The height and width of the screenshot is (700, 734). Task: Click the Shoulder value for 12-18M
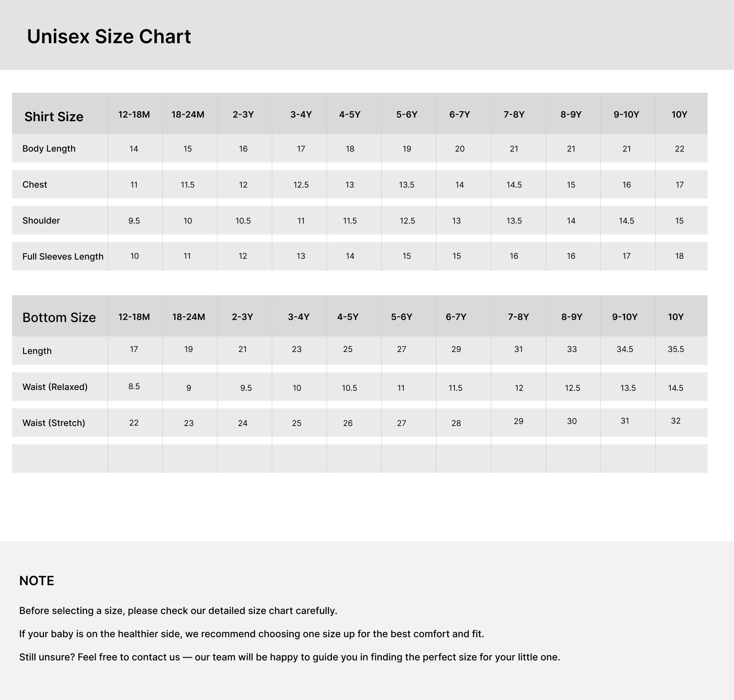click(x=134, y=221)
